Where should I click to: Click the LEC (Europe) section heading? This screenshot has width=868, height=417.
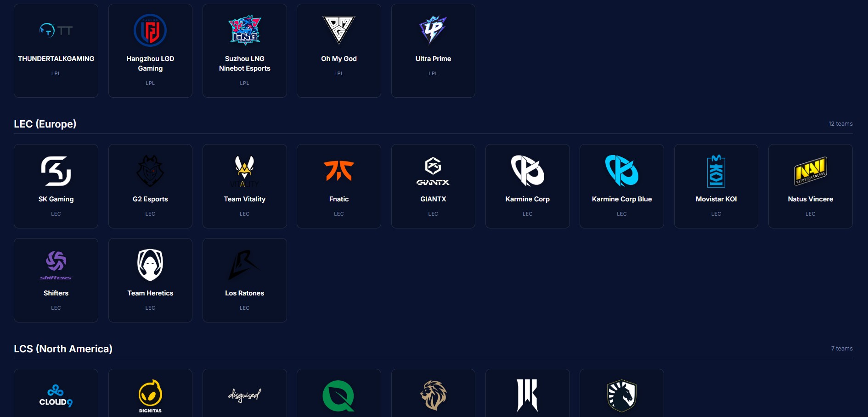click(45, 124)
